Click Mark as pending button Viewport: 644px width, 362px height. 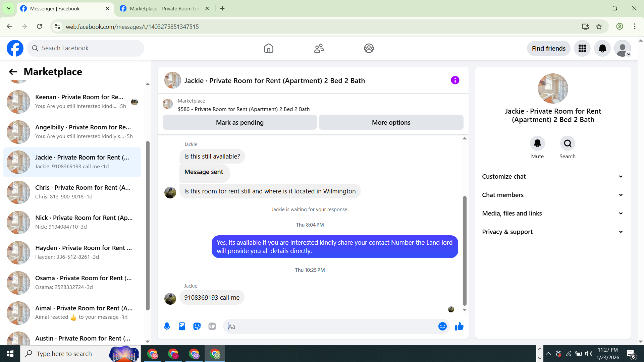coord(239,123)
